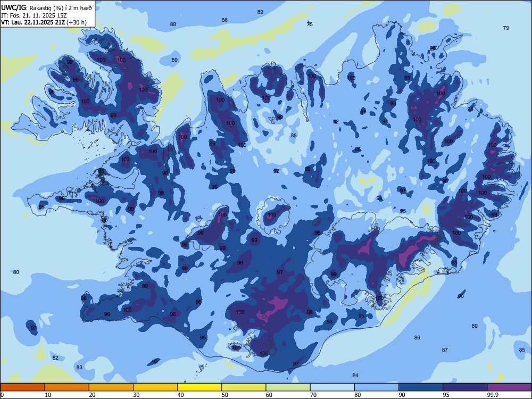Click the 90–95 dark blue legend swatch

(x=421, y=387)
